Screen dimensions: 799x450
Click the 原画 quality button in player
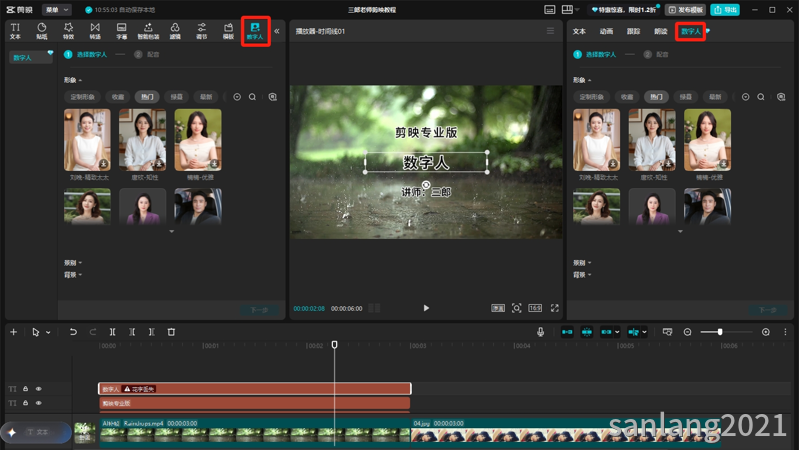498,308
